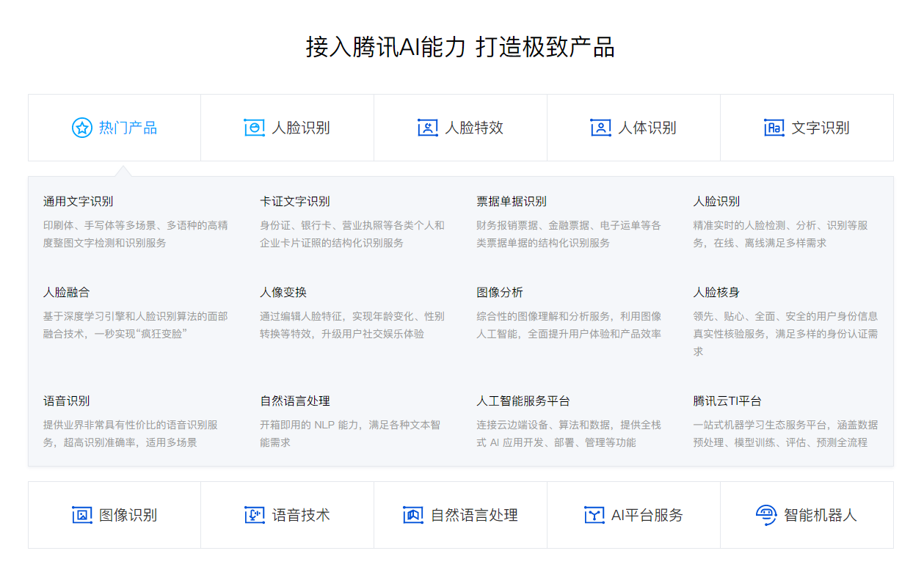Open the 票据单据识别 product link
Viewport: 924px width, 570px height.
click(x=512, y=201)
